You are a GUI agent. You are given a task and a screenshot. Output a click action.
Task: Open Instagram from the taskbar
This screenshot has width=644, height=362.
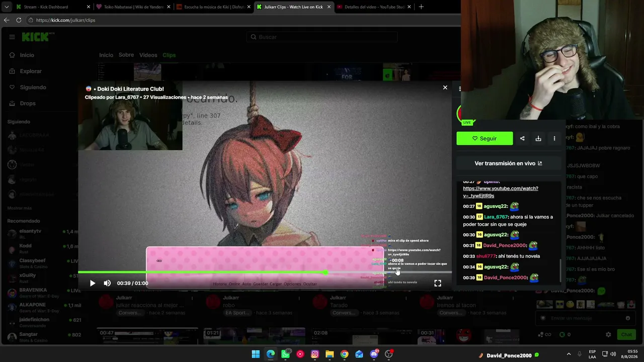point(315,354)
